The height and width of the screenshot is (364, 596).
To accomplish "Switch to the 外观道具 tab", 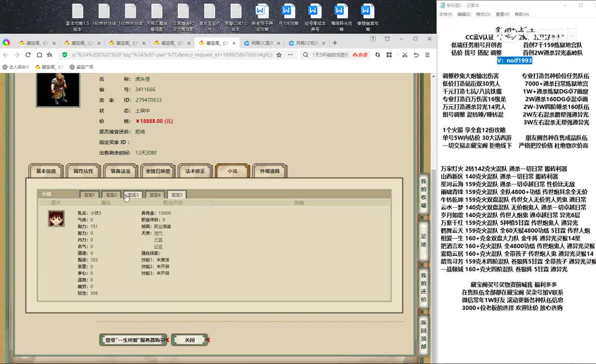I will 270,171.
